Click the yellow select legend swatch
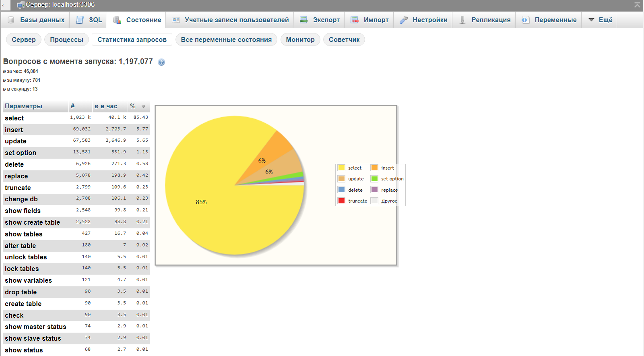This screenshot has height=356, width=644. [342, 168]
